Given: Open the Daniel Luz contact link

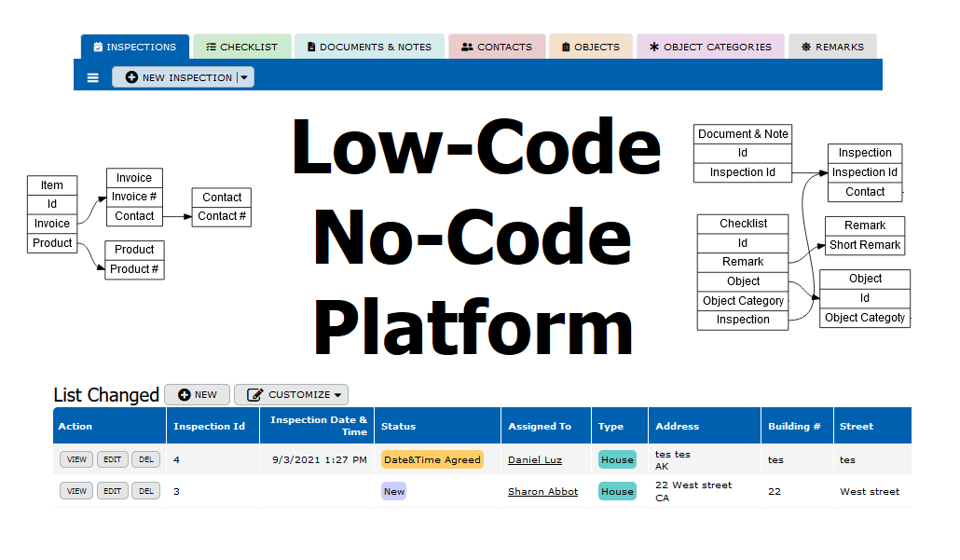Looking at the screenshot, I should coord(534,459).
